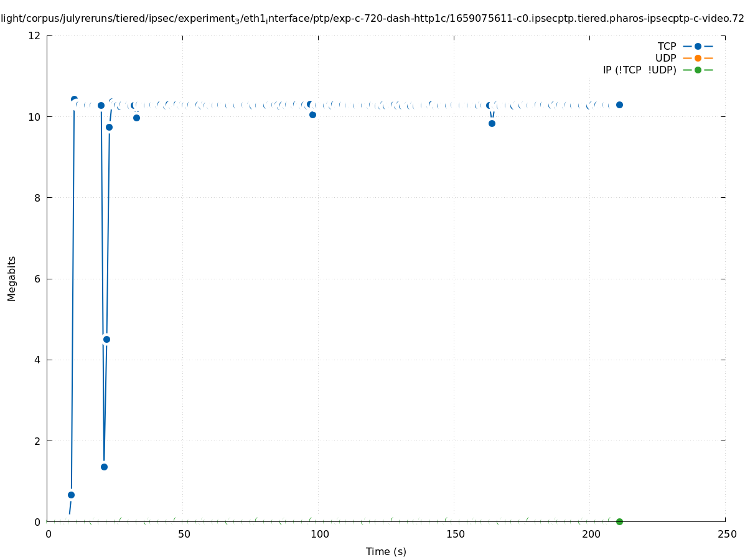
Task: Click the 250 tick label on the time axis
Action: [726, 534]
